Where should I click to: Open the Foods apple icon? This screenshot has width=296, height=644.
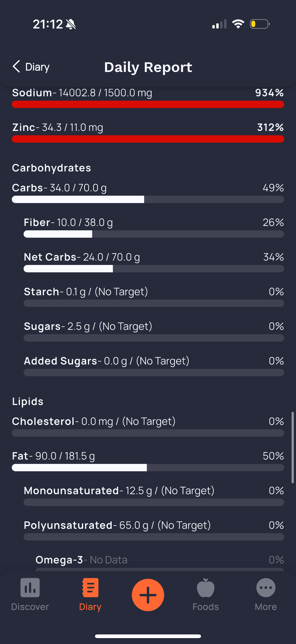[x=206, y=588]
